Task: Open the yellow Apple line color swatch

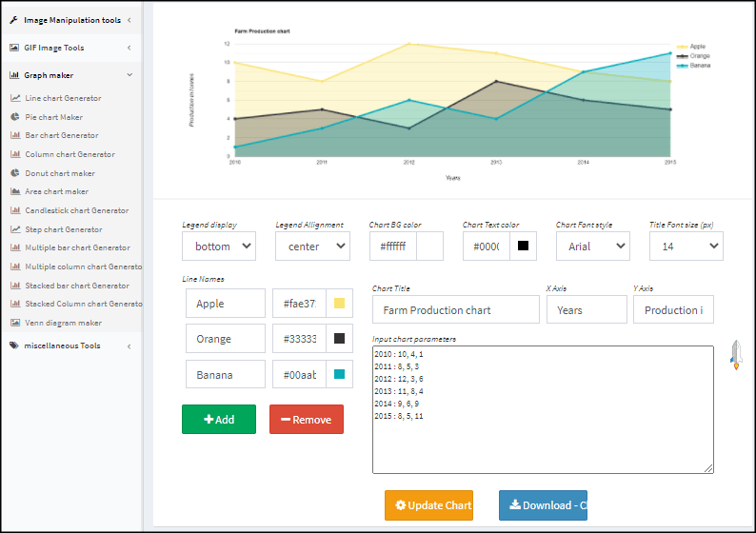Action: coord(339,305)
